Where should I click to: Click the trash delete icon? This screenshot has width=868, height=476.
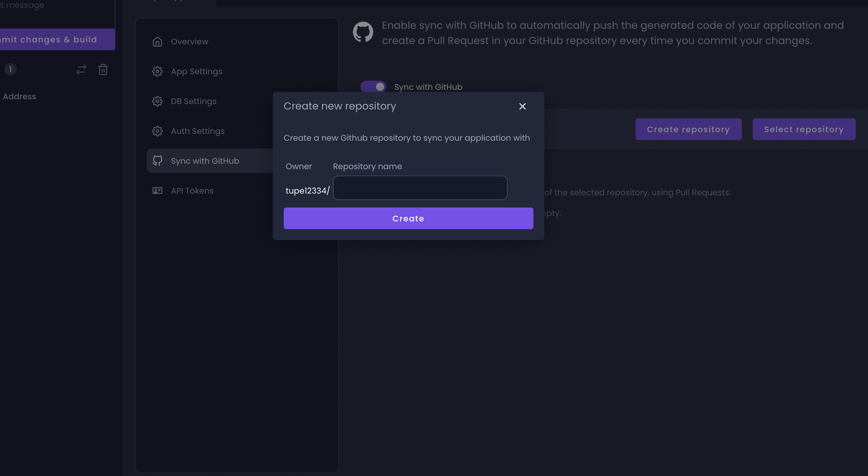click(x=103, y=70)
